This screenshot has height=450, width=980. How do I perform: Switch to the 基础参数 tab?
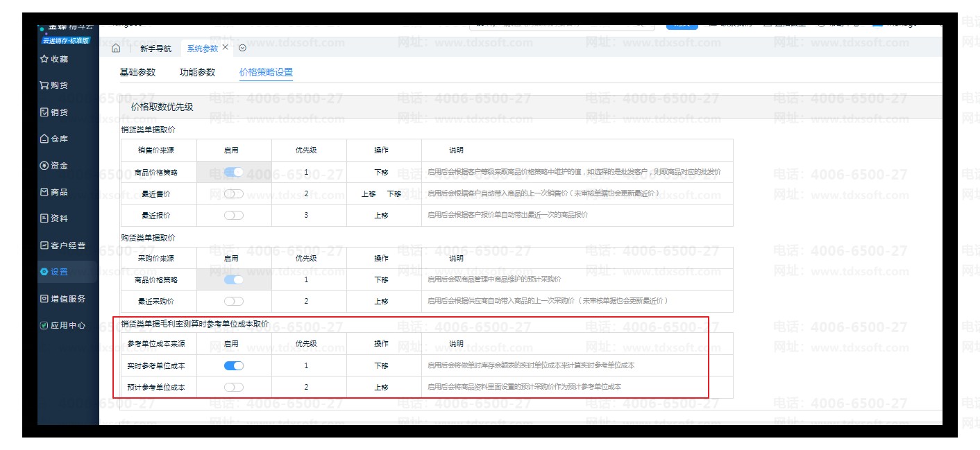[x=137, y=72]
